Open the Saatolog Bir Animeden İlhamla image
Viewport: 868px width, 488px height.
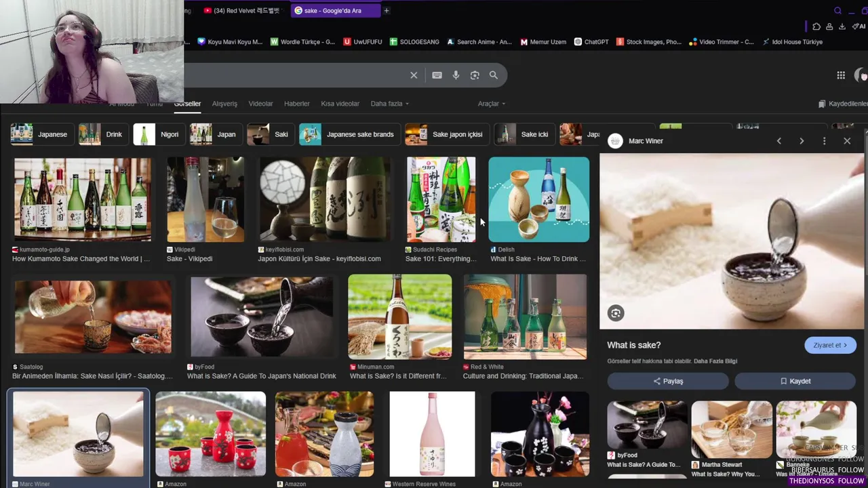click(93, 317)
